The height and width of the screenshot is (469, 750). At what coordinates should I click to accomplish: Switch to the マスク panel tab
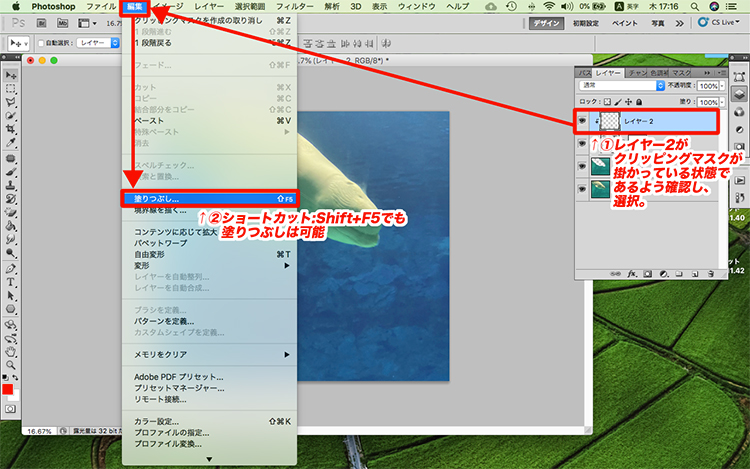681,73
